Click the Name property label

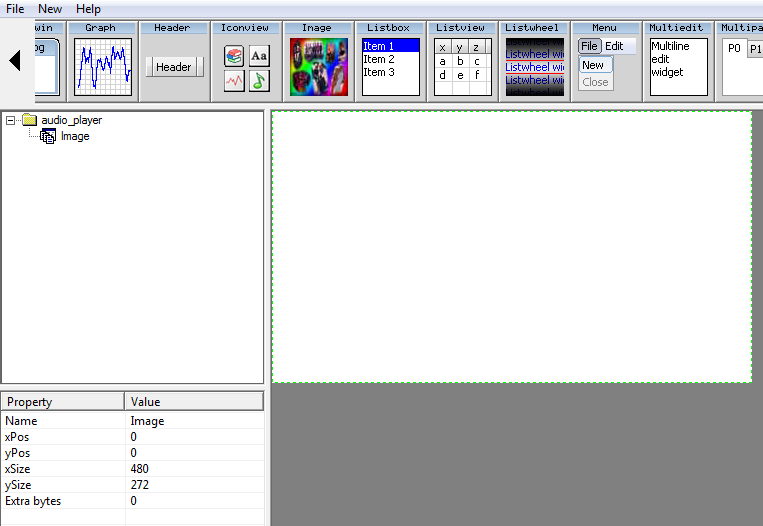pyautogui.click(x=21, y=420)
